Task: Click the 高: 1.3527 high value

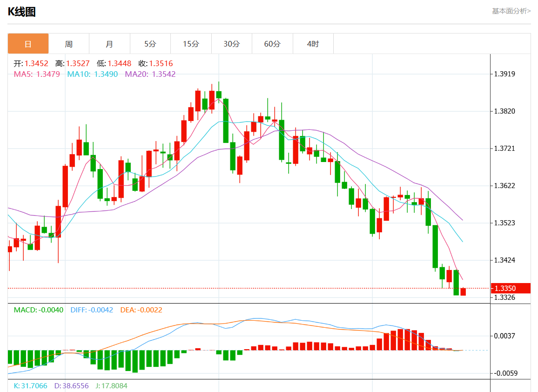Action: pos(73,63)
